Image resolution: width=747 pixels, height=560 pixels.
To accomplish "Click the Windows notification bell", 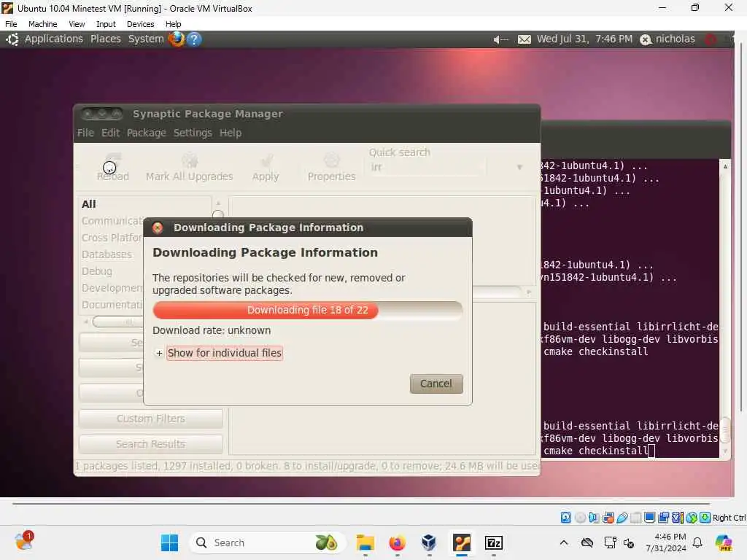I will (x=697, y=542).
